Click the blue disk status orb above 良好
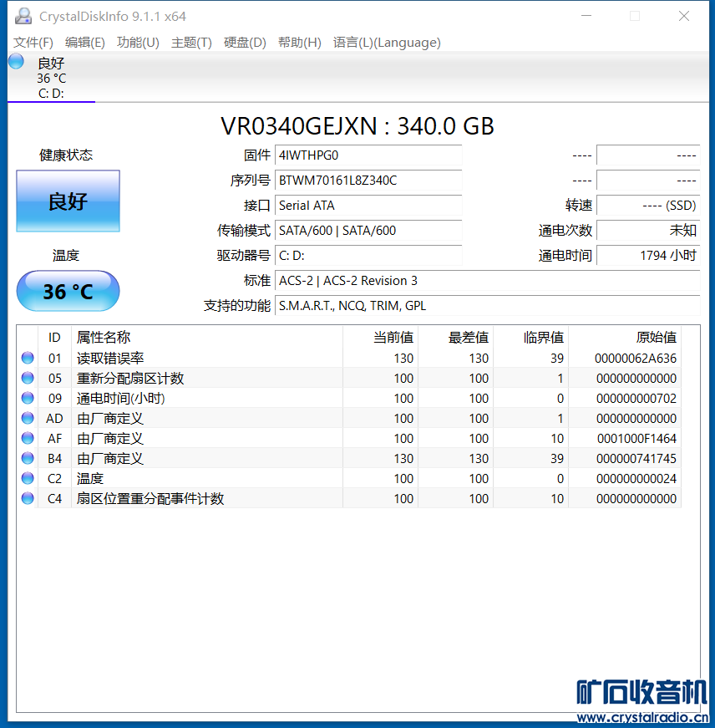This screenshot has width=715, height=728. click(16, 61)
